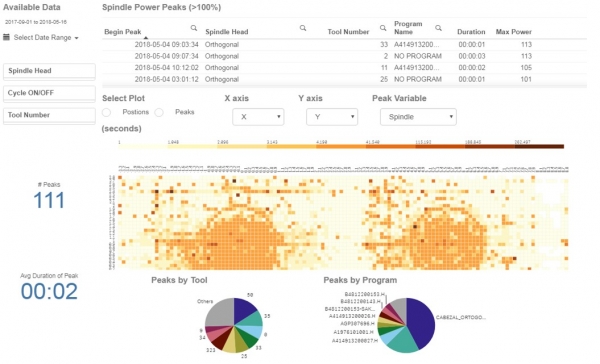Click the Duration value 00:00:02
Viewport: 600px width, 364px height.
pos(472,67)
